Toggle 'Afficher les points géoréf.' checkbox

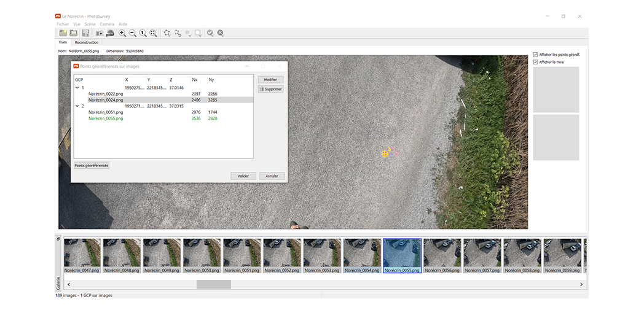[535, 55]
